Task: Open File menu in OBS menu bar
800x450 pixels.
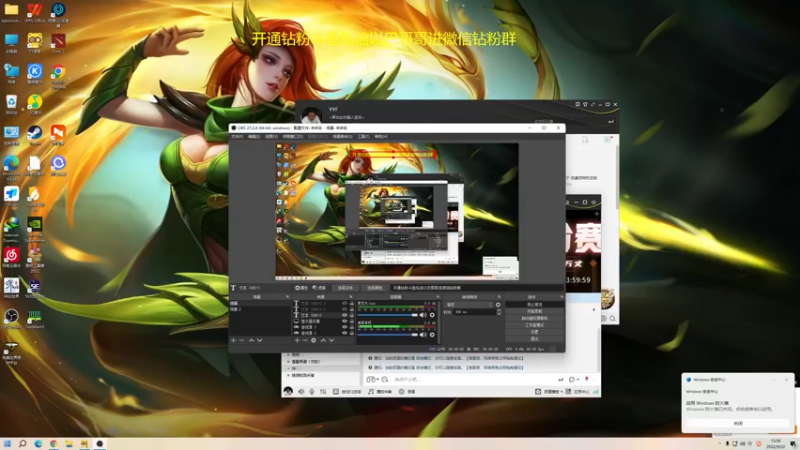Action: 237,137
